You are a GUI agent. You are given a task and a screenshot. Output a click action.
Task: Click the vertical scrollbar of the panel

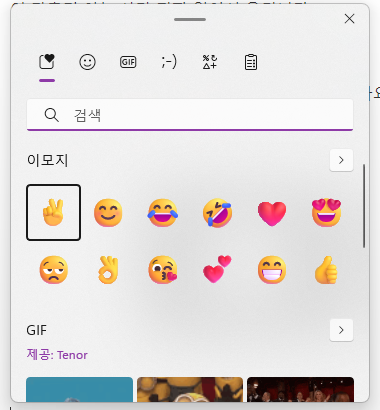pos(364,206)
